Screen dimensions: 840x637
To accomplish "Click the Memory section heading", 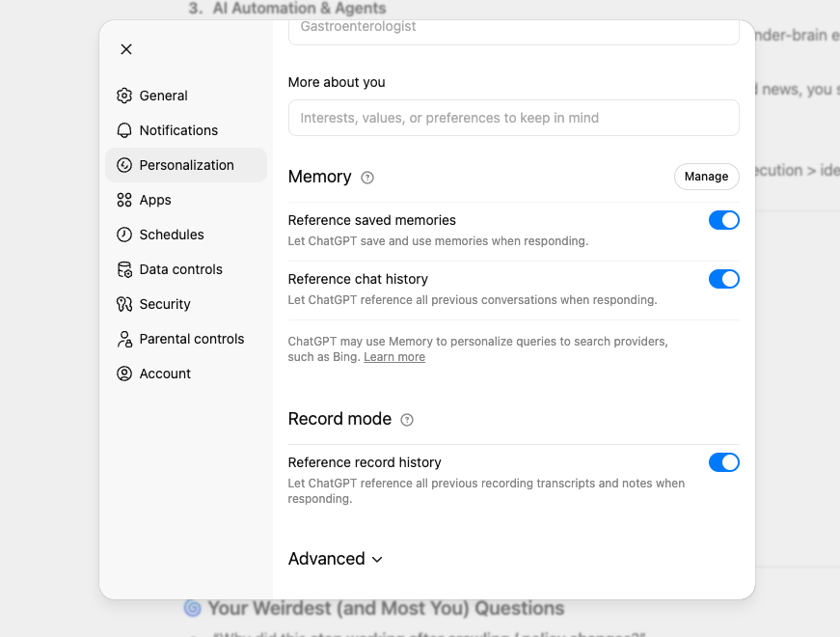I will pyautogui.click(x=320, y=177).
